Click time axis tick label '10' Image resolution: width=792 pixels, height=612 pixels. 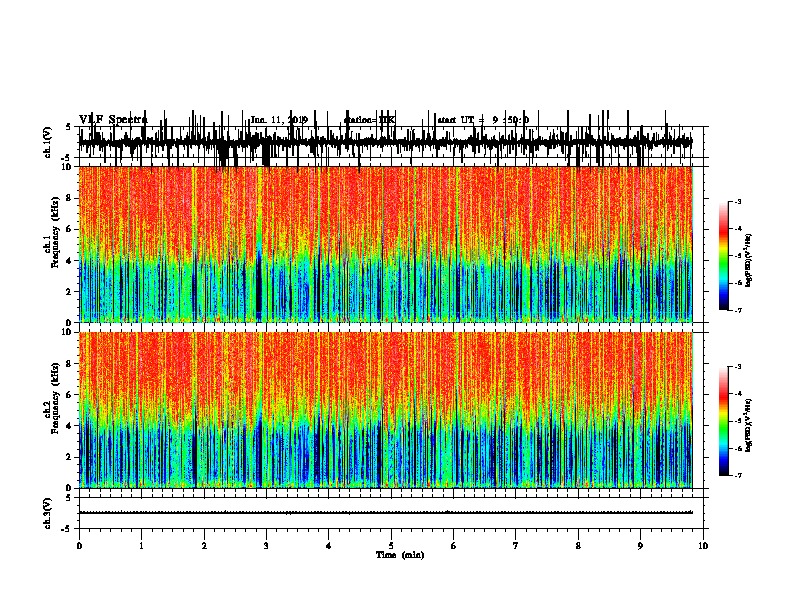pyautogui.click(x=703, y=546)
